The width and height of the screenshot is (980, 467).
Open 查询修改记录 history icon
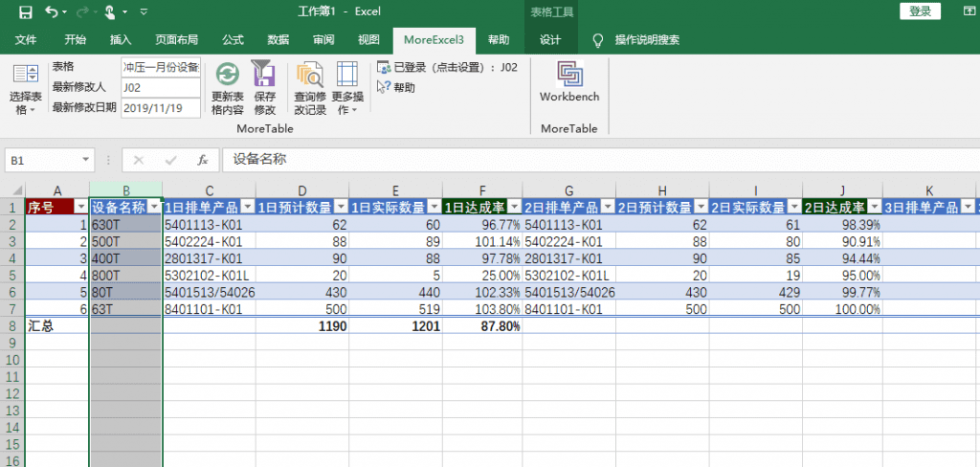pyautogui.click(x=309, y=74)
